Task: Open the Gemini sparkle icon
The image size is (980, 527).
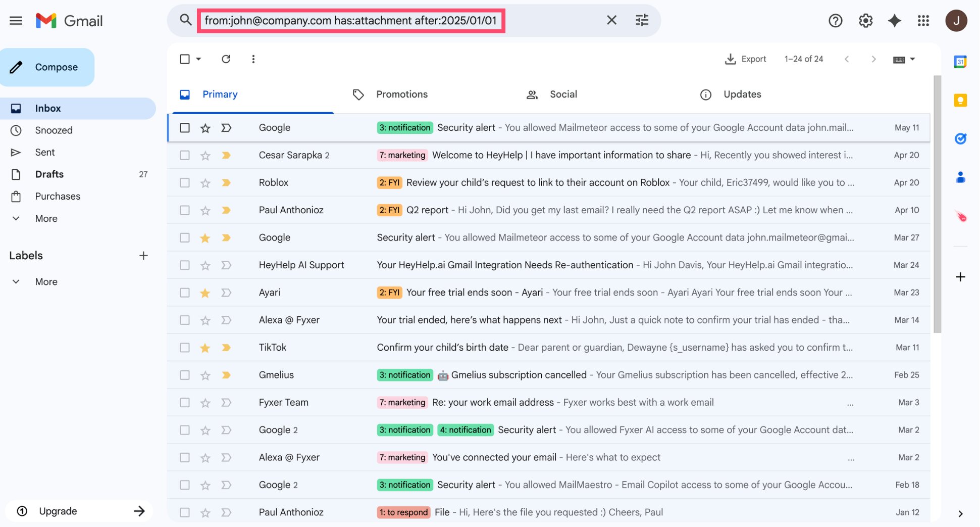Action: 895,21
